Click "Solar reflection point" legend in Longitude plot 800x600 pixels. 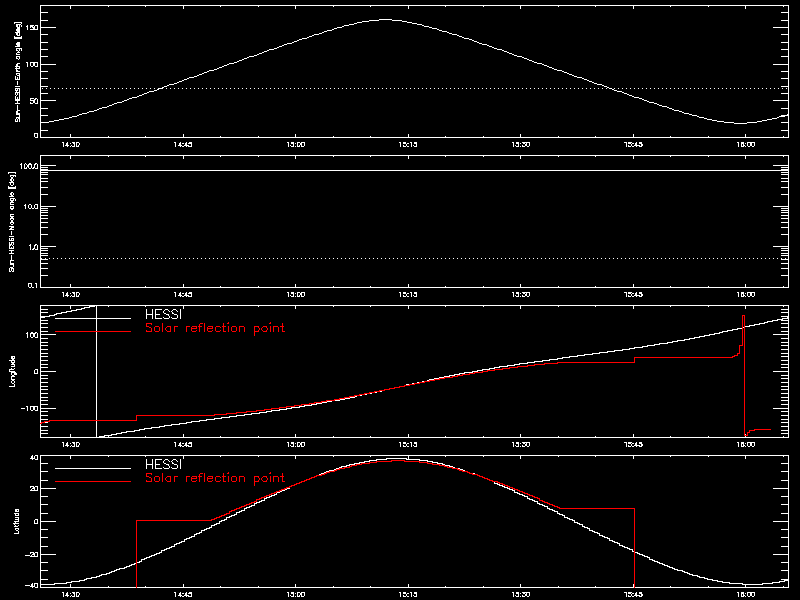pyautogui.click(x=215, y=328)
